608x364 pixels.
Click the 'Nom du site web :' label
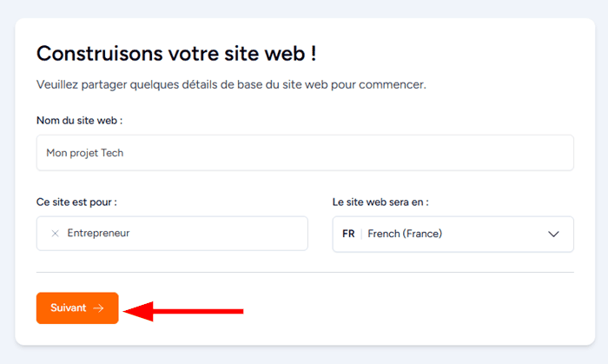(x=79, y=120)
